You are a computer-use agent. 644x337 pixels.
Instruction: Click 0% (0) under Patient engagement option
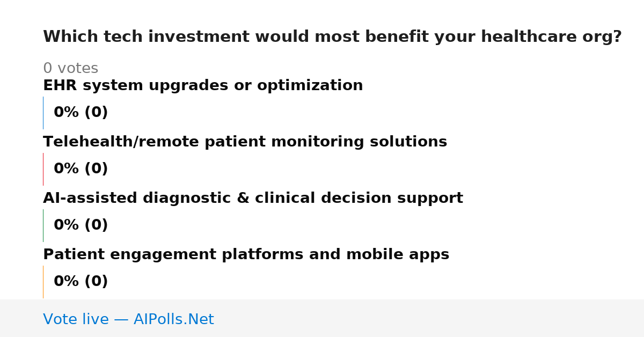pos(80,282)
